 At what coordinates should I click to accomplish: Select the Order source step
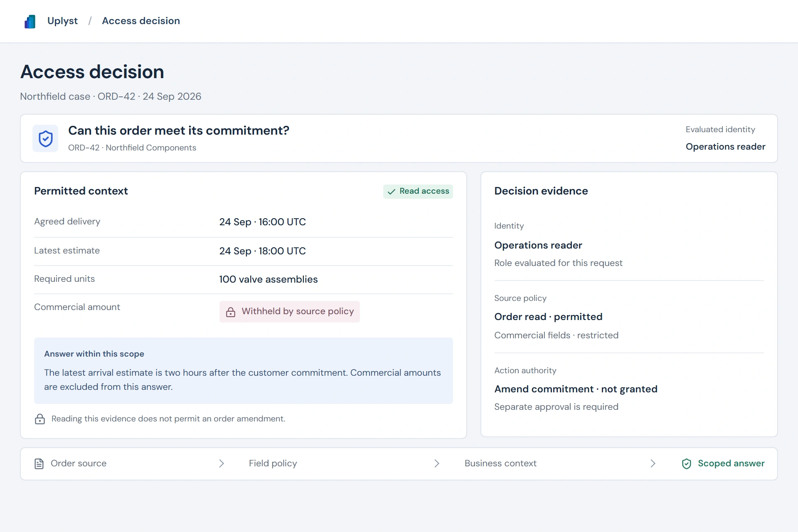pos(70,463)
